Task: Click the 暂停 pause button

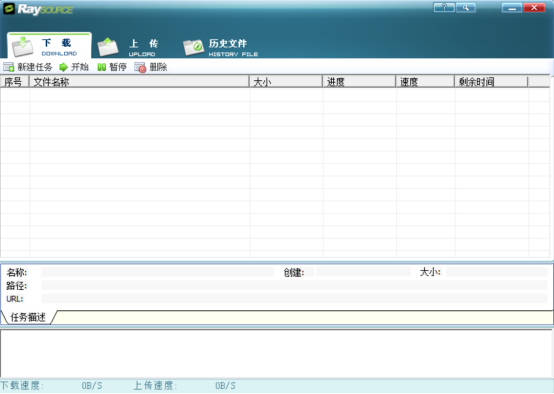Action: pyautogui.click(x=112, y=67)
